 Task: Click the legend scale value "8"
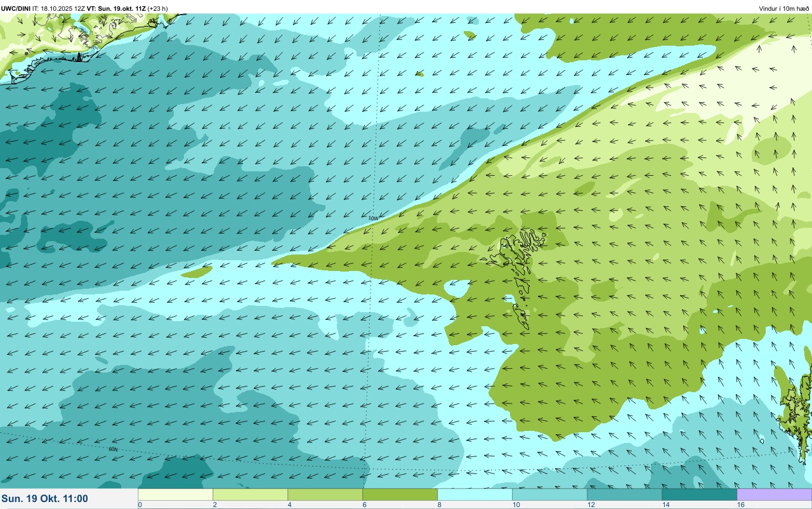tap(440, 505)
